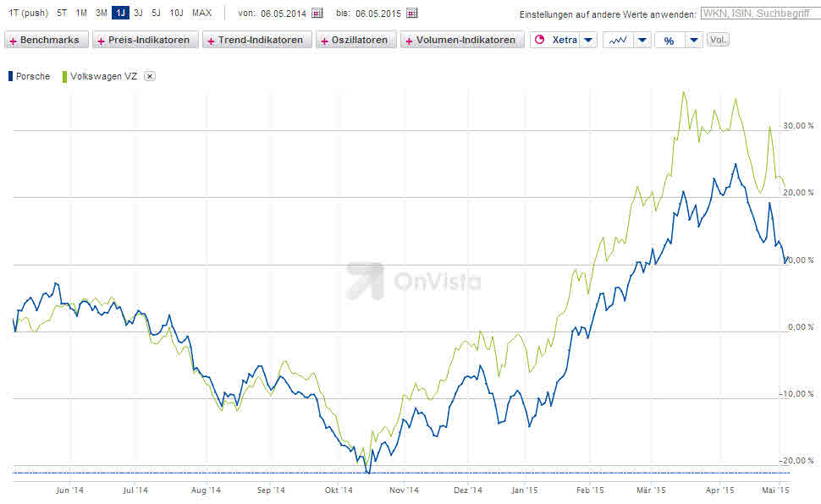Expand the Xetra exchange dropdown
Viewport: 821px width, 504px height.
[x=587, y=39]
